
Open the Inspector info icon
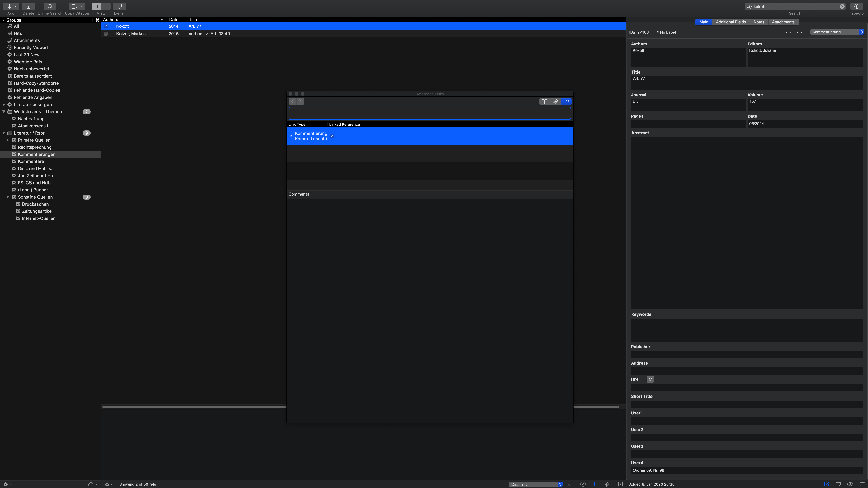(856, 6)
